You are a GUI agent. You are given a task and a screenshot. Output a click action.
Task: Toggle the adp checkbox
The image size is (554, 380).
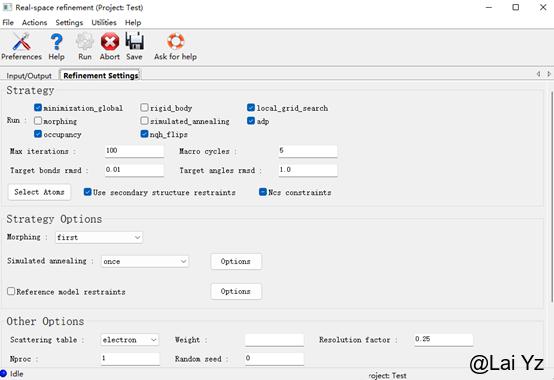(251, 121)
